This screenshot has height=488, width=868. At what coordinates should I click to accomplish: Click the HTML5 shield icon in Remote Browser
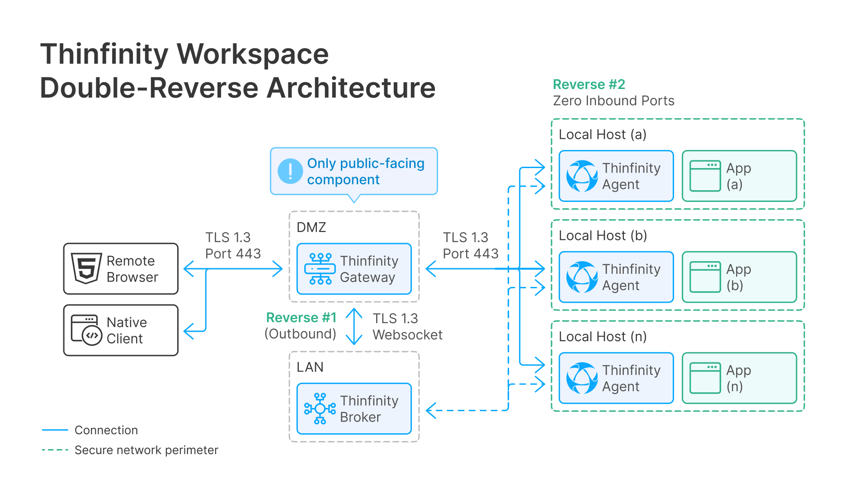(x=86, y=268)
